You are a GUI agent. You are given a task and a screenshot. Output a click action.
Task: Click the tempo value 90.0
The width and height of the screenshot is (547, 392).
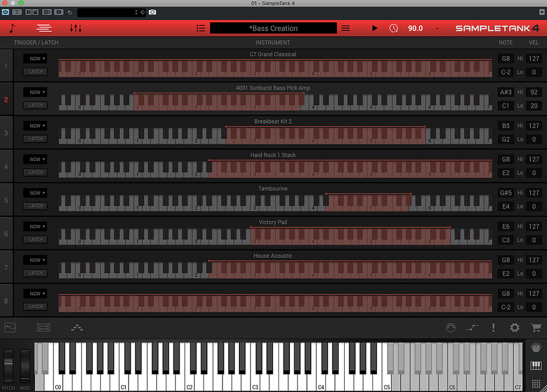(415, 28)
